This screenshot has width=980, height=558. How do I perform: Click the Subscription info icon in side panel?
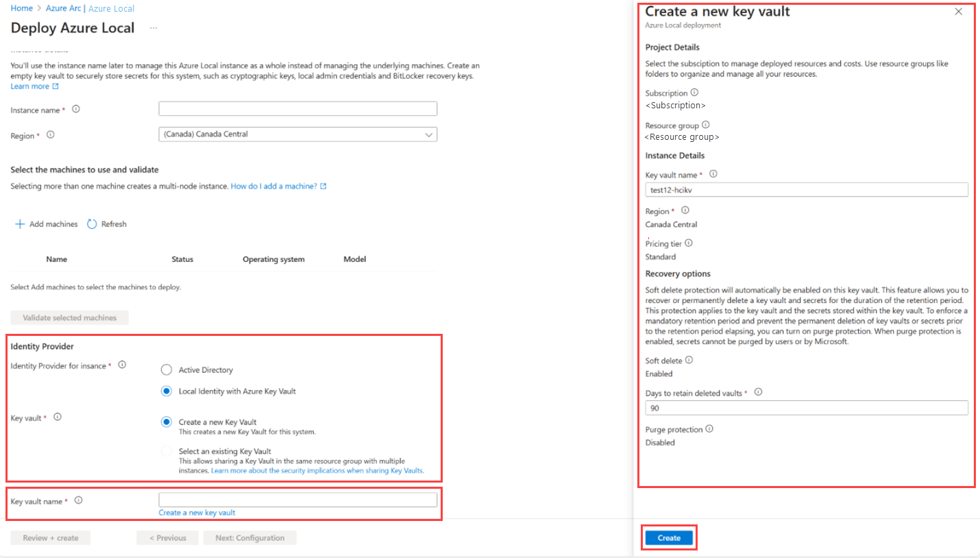point(694,93)
